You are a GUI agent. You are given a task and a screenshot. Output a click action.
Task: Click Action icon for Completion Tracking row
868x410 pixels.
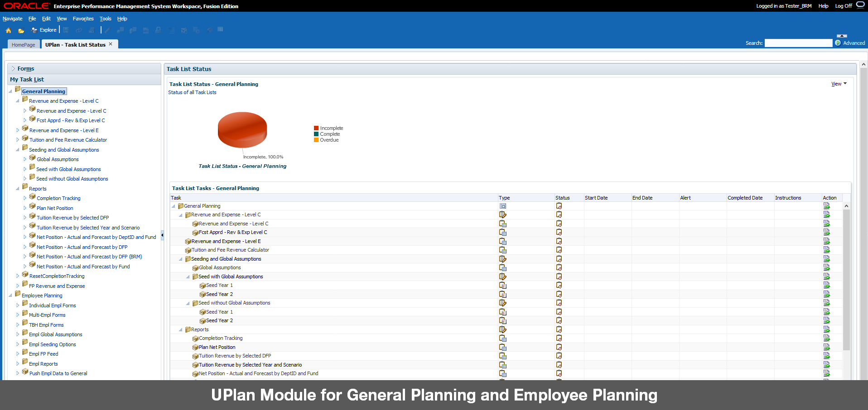(x=826, y=338)
